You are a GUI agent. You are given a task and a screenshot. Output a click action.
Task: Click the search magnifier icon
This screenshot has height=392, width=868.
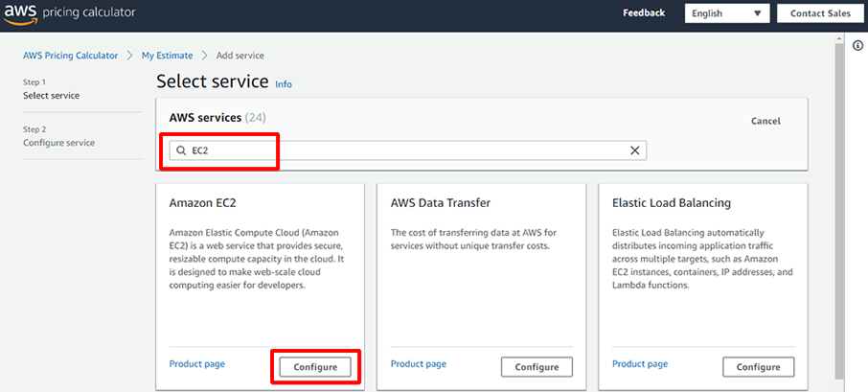(x=181, y=150)
